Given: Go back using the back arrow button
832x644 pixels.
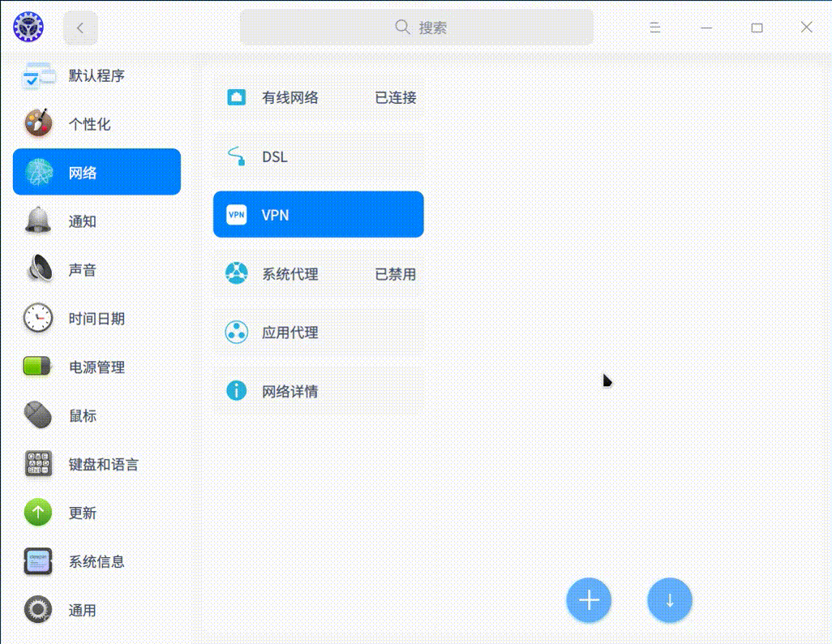Looking at the screenshot, I should [x=80, y=28].
